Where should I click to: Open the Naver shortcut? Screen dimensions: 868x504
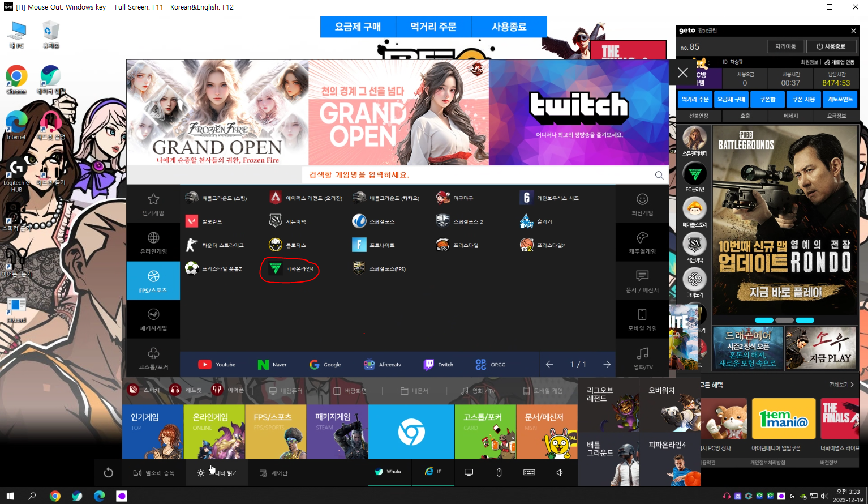click(x=272, y=365)
